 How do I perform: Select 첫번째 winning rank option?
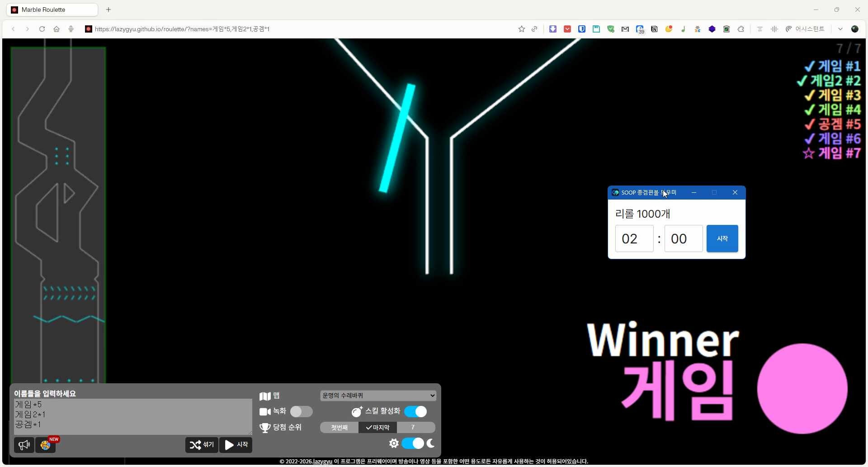[339, 428]
